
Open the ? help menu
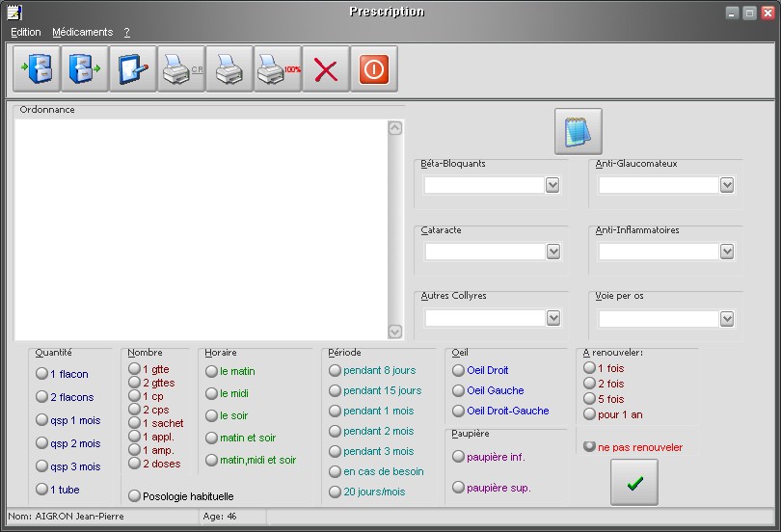127,32
